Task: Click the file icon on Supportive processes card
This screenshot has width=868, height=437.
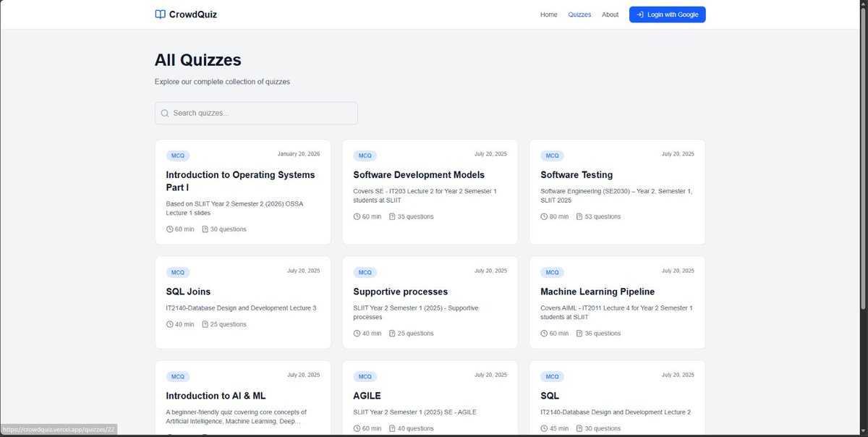Action: click(x=392, y=334)
